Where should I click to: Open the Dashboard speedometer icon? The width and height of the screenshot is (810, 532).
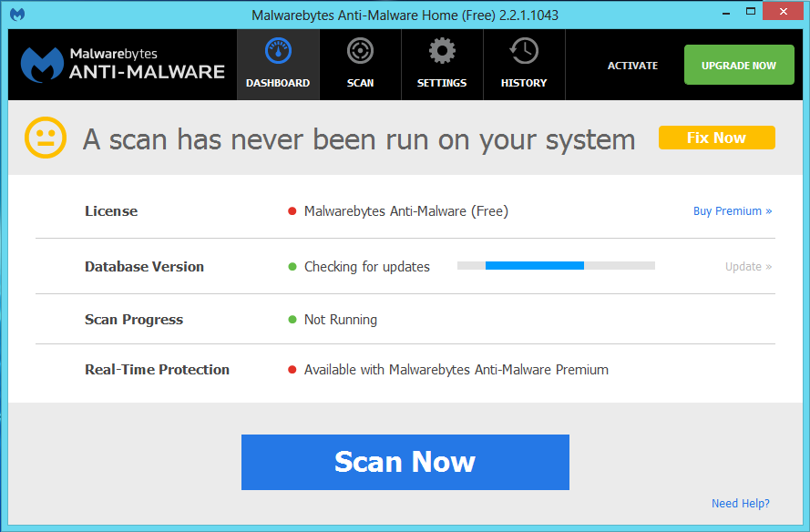pos(278,51)
